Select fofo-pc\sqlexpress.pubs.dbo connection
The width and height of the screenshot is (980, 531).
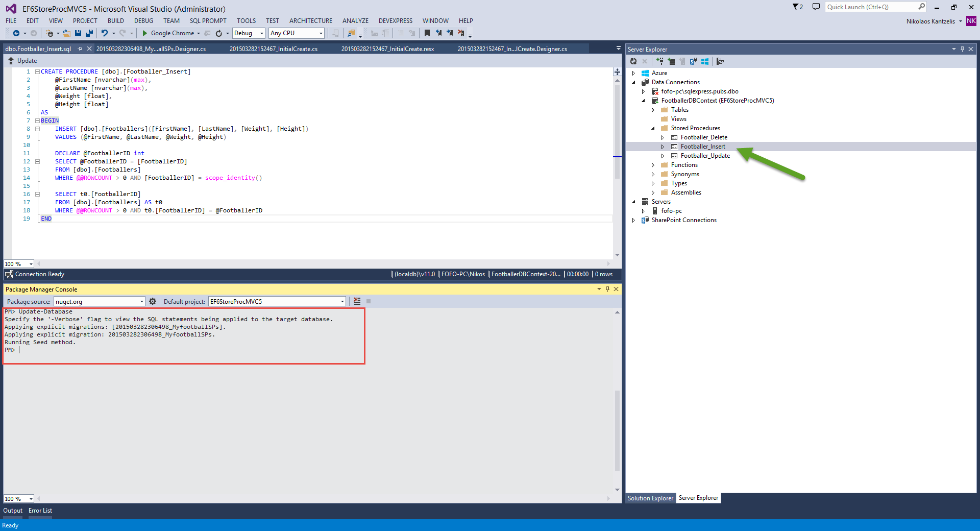pyautogui.click(x=699, y=91)
